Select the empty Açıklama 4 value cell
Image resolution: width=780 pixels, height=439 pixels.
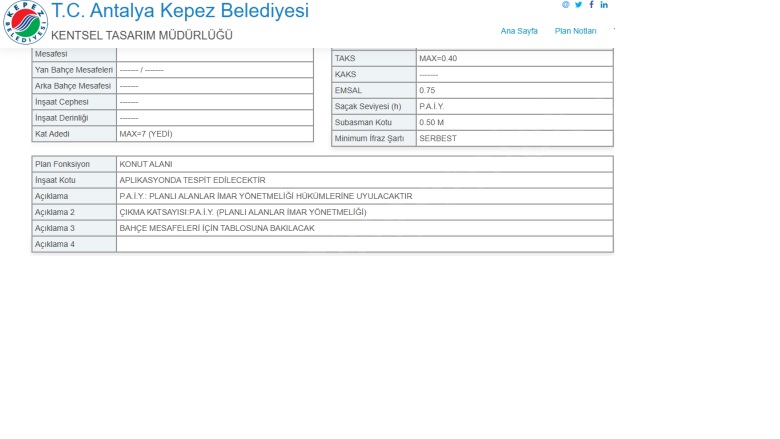364,244
